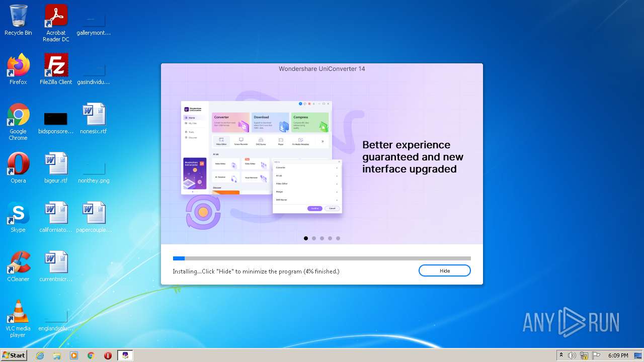
Task: Click the 6:09 PM taskbar clock
Action: pos(618,355)
